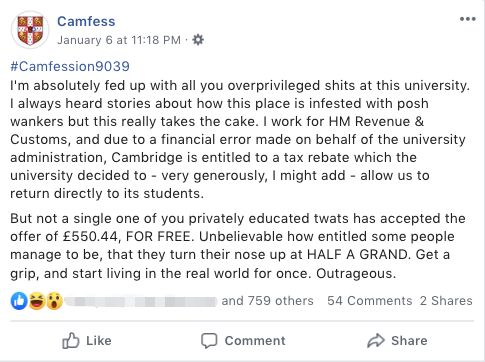
Task: Click the blue Like reaction icon
Action: [19, 301]
